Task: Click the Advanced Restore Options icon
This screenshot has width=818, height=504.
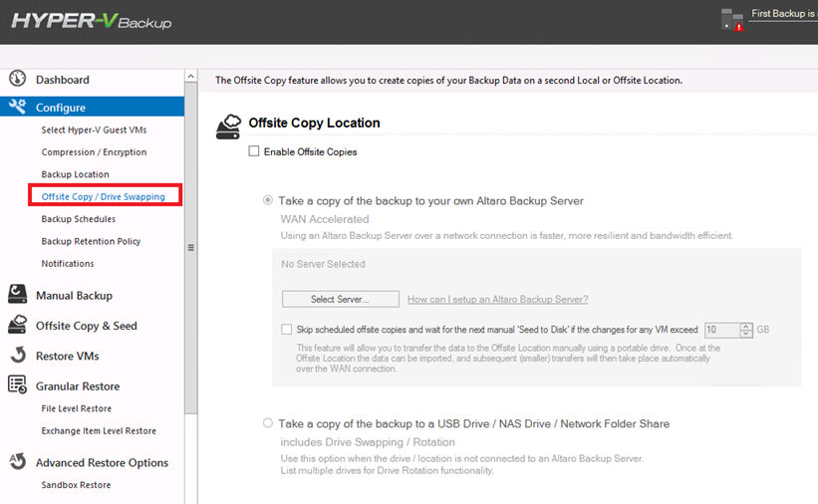Action: 17,461
